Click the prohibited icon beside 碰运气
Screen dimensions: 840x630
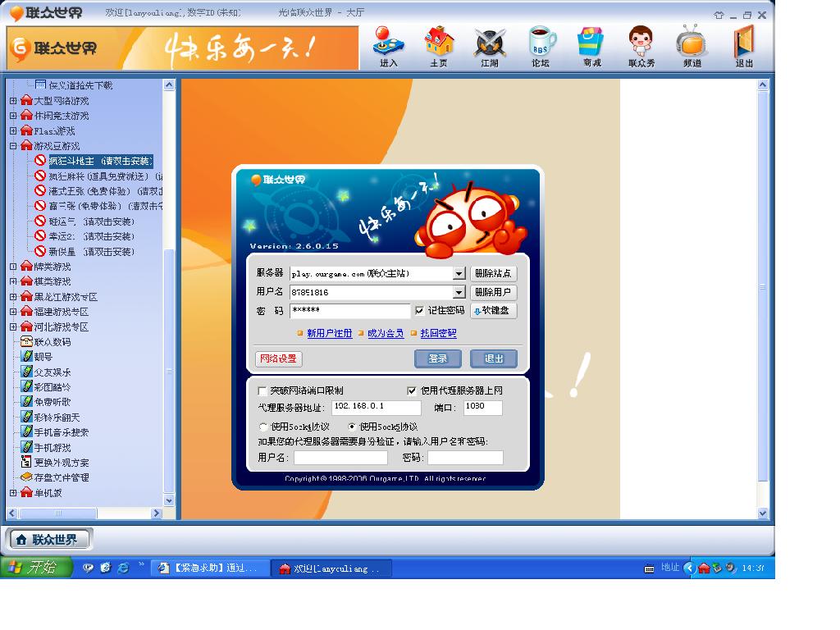(40, 221)
